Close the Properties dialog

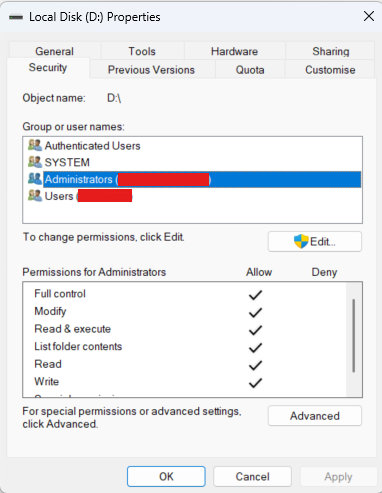[369, 16]
